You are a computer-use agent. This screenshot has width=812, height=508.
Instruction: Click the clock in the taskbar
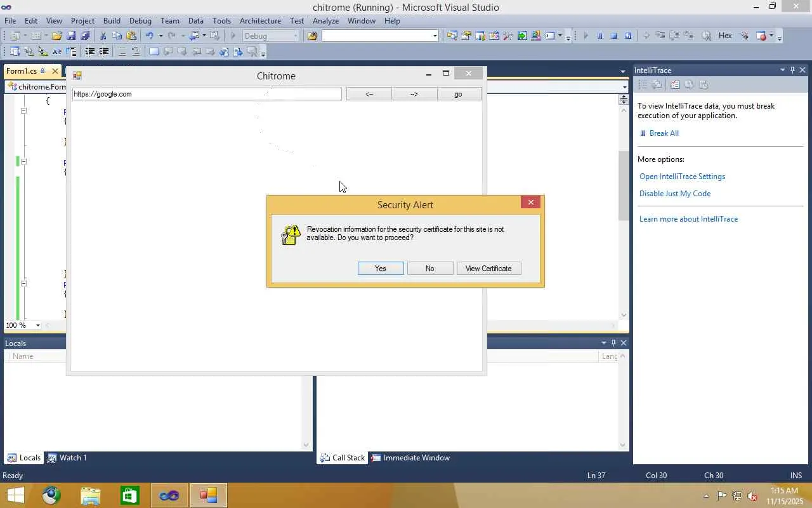pos(785,496)
